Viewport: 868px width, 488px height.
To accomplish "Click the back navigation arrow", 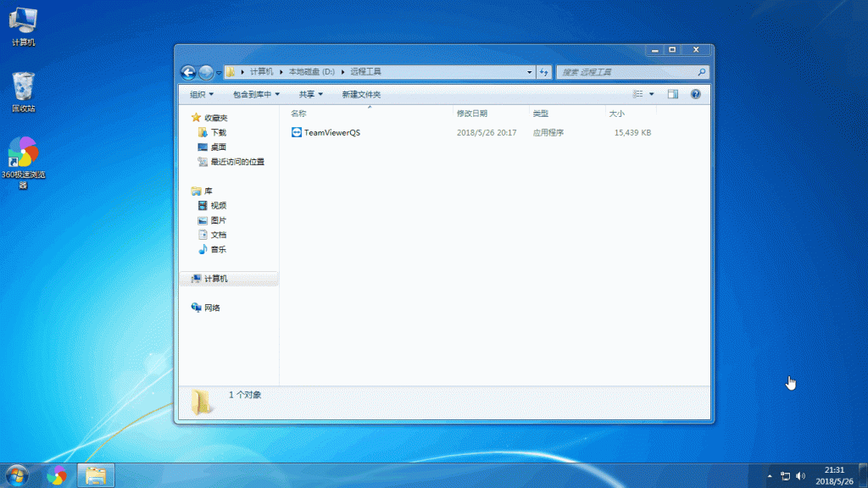I will click(x=188, y=73).
